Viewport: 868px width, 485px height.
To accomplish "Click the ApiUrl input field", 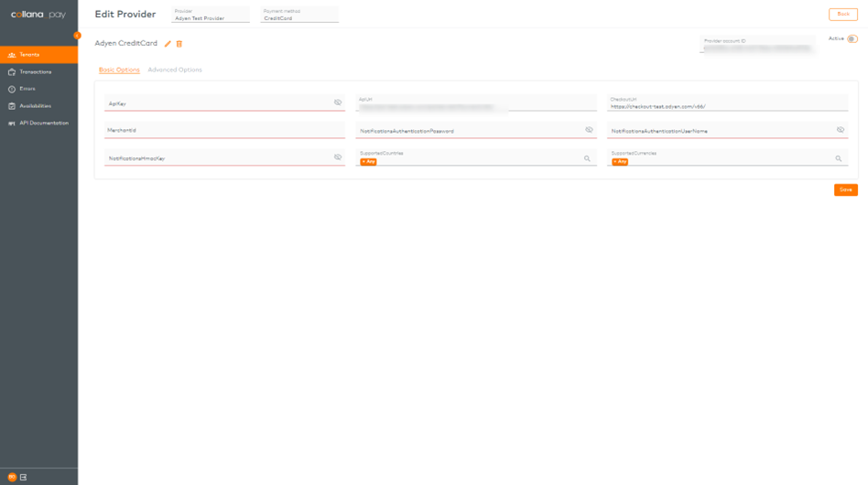I will 476,102.
